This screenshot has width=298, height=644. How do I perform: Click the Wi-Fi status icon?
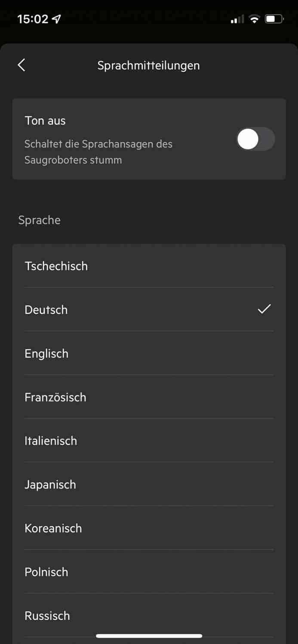pos(255,19)
